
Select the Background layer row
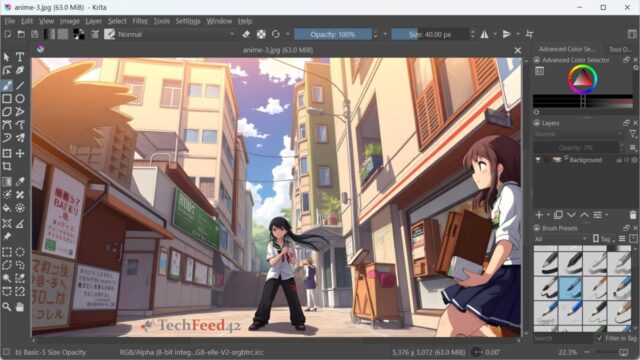click(586, 160)
